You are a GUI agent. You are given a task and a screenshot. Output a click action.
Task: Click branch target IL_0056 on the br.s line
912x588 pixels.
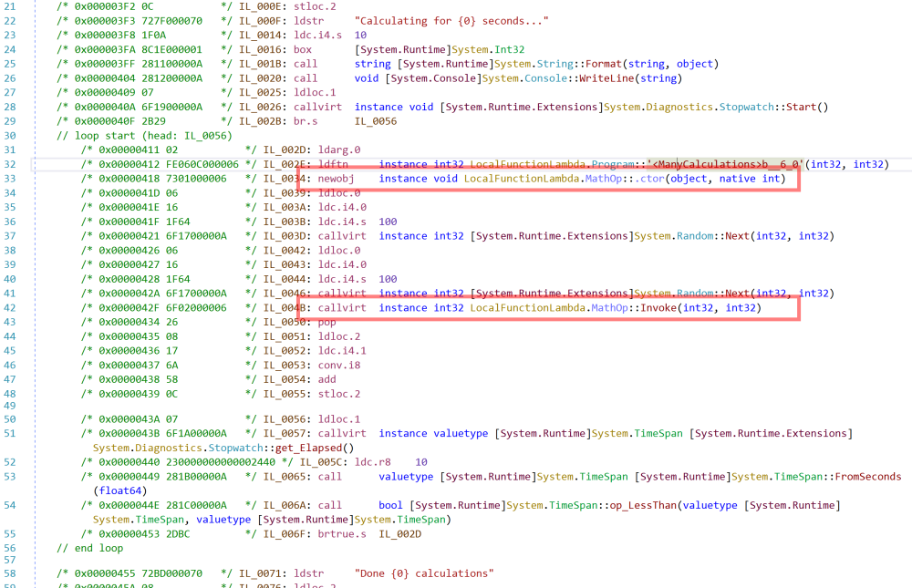click(376, 121)
